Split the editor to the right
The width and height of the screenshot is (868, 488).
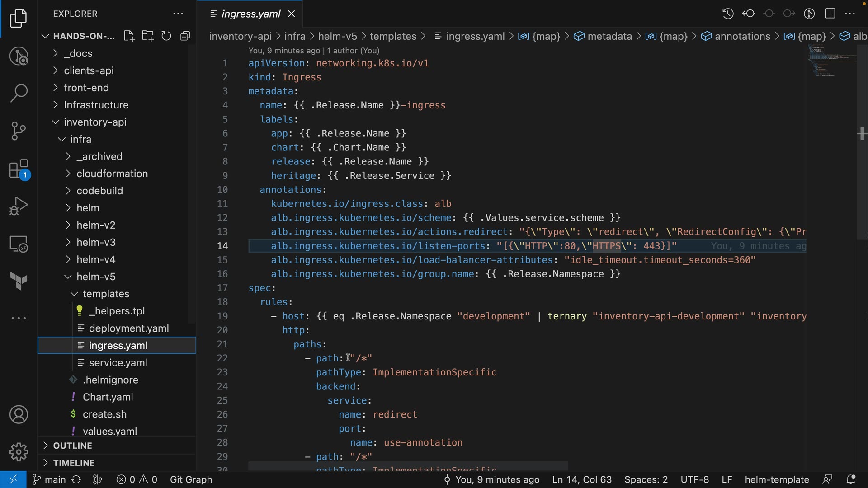(830, 14)
